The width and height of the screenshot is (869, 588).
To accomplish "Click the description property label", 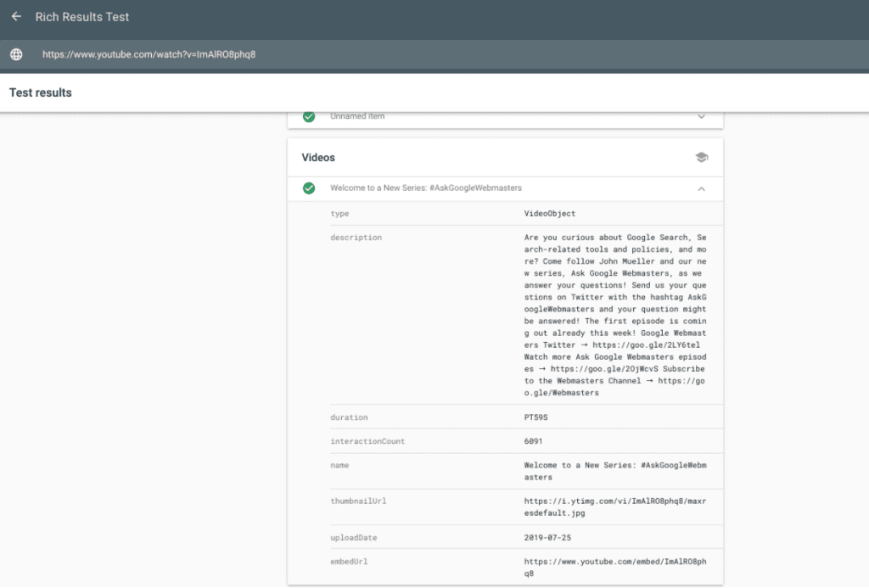I will tap(356, 238).
